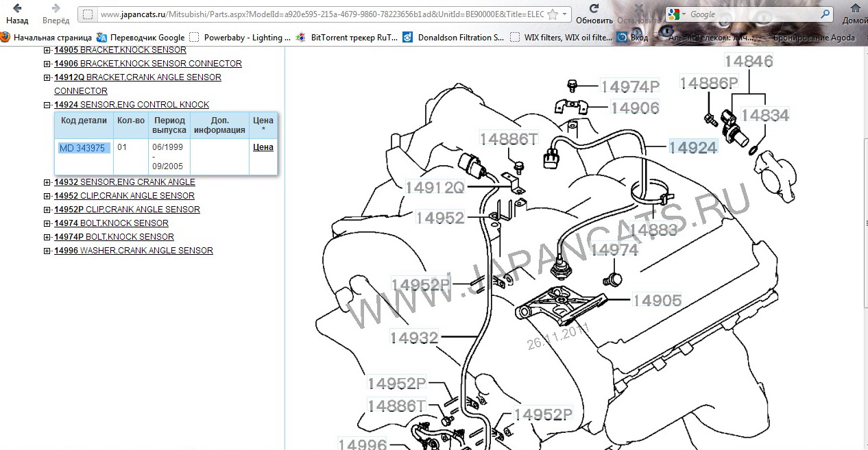Expand the 14932 SENSOR,ENG CRANK ANGLE node
This screenshot has width=868, height=450.
pyautogui.click(x=47, y=182)
